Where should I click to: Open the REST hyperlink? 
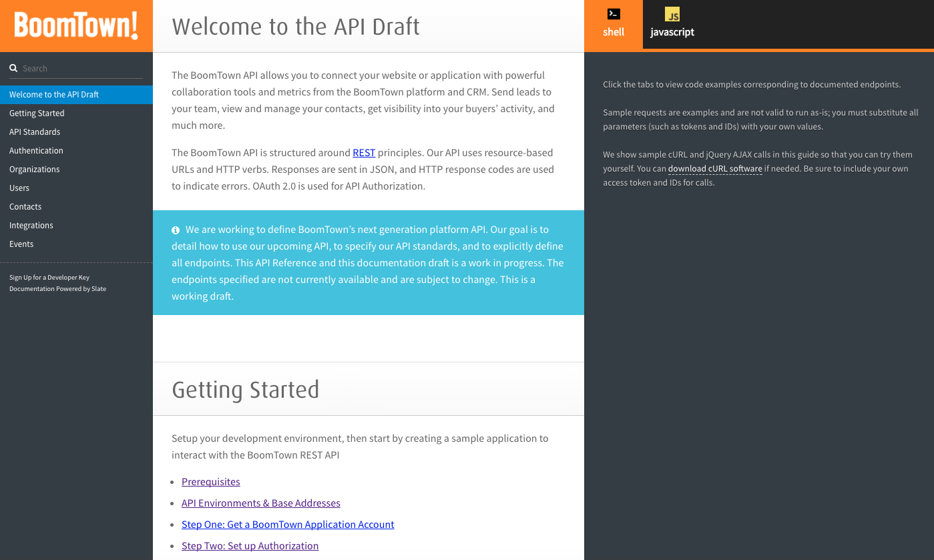click(364, 153)
